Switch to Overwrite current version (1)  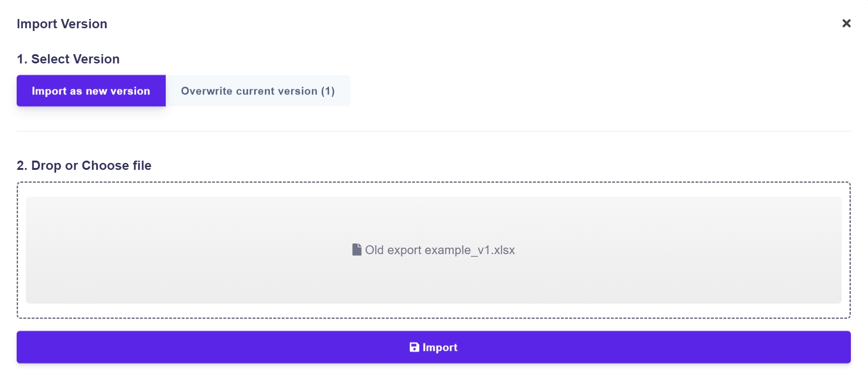257,91
